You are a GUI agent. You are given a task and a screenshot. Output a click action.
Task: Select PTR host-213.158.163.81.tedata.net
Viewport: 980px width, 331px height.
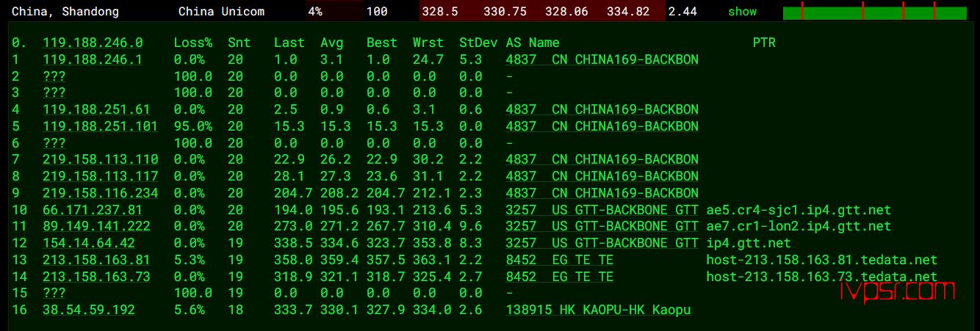pos(822,260)
